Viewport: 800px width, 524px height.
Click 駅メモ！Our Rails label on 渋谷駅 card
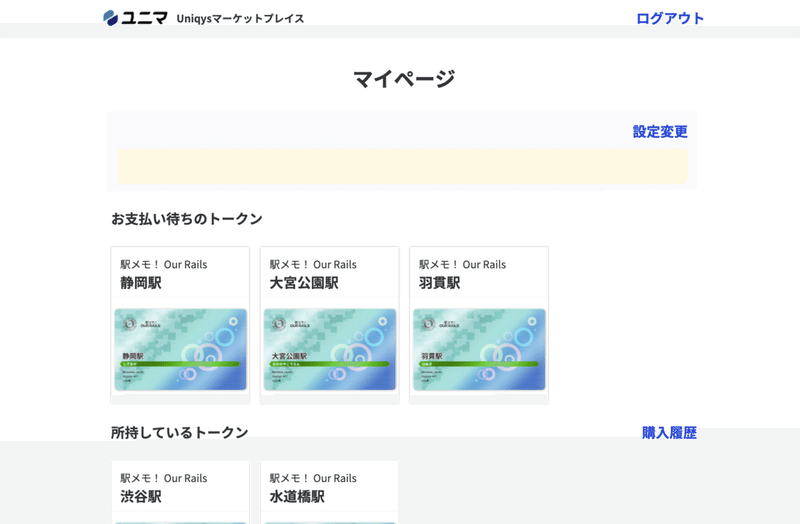tap(164, 478)
